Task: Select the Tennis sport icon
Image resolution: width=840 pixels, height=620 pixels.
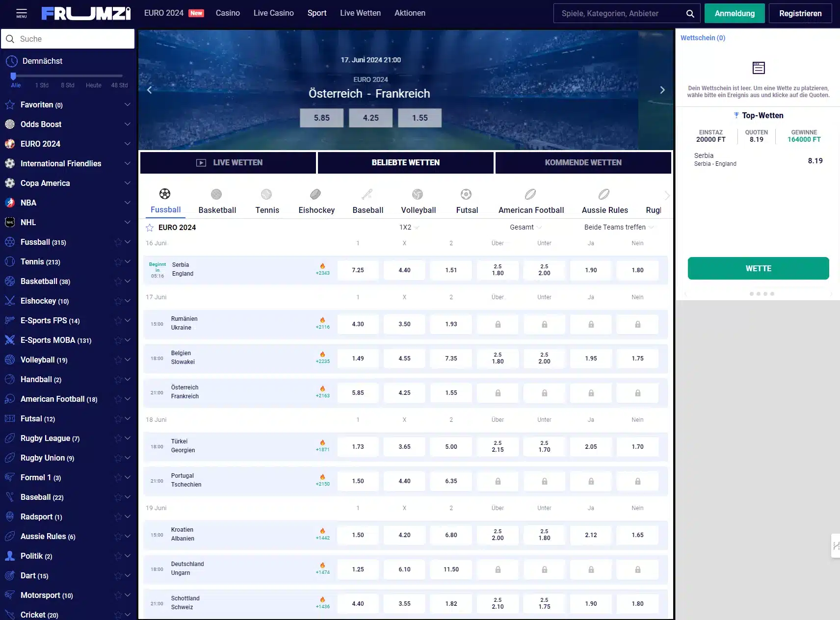Action: pos(266,194)
